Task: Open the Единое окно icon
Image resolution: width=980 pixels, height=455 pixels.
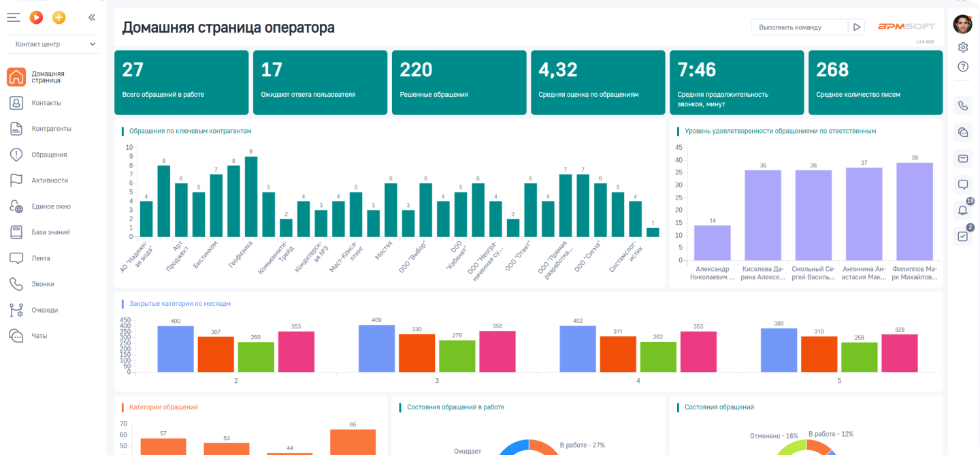Action: tap(16, 206)
